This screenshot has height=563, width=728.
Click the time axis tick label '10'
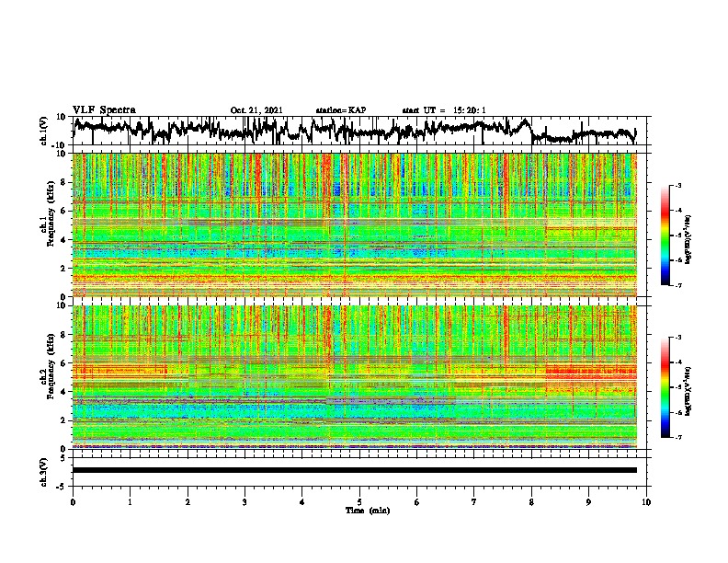[x=646, y=502]
